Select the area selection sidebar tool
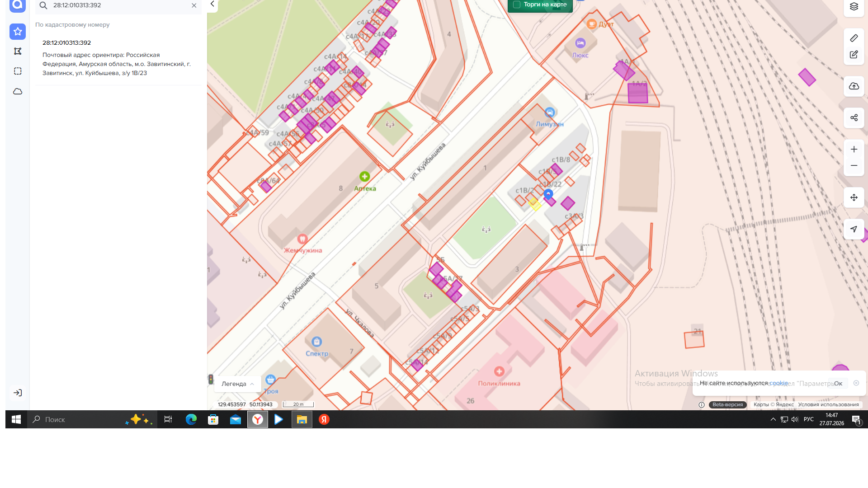The image size is (868, 488). pyautogui.click(x=18, y=71)
